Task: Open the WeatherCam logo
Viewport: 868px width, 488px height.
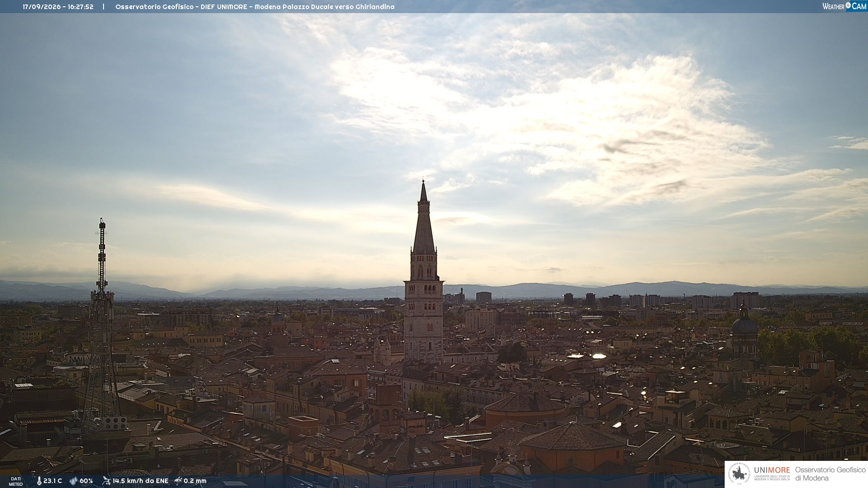Action: [x=844, y=6]
